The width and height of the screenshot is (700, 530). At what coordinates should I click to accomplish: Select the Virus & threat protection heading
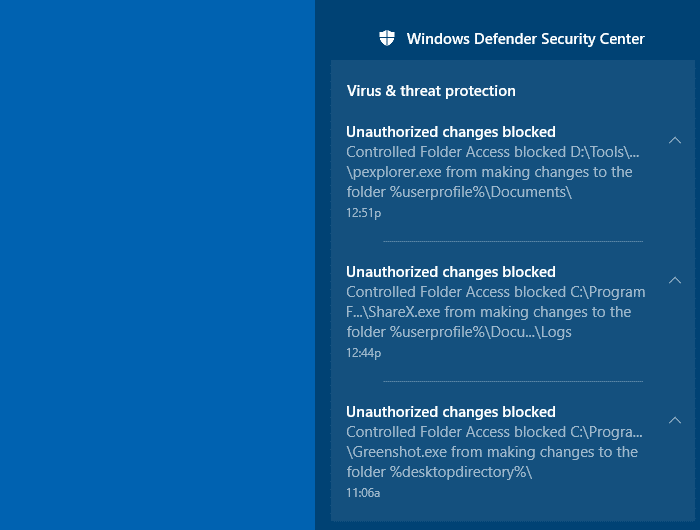[431, 91]
